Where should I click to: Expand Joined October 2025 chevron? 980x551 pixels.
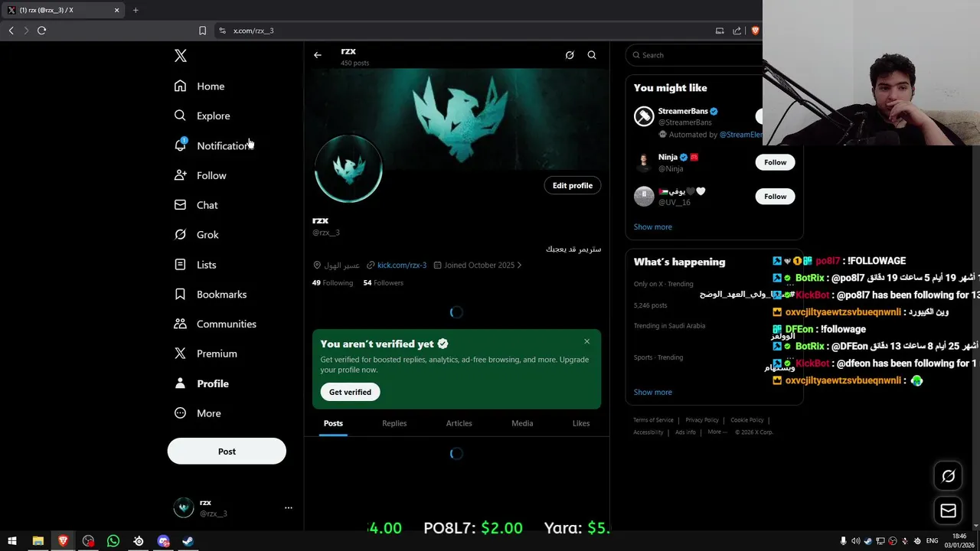pyautogui.click(x=519, y=265)
